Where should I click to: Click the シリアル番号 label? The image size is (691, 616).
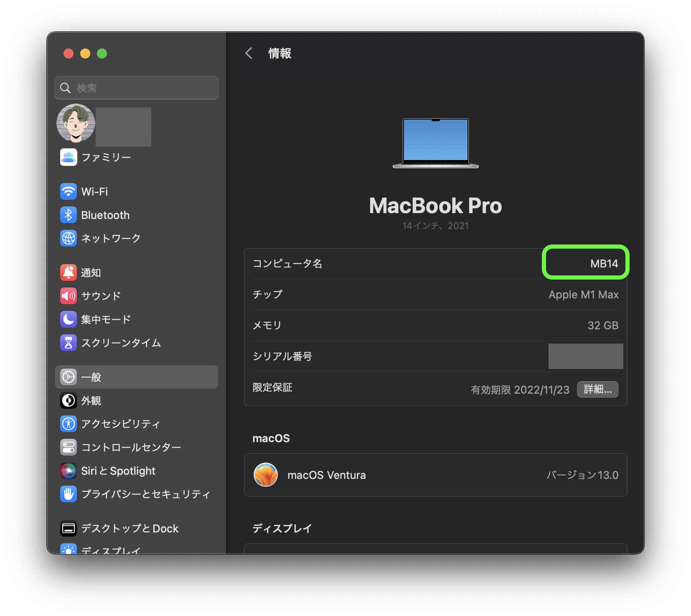click(282, 356)
